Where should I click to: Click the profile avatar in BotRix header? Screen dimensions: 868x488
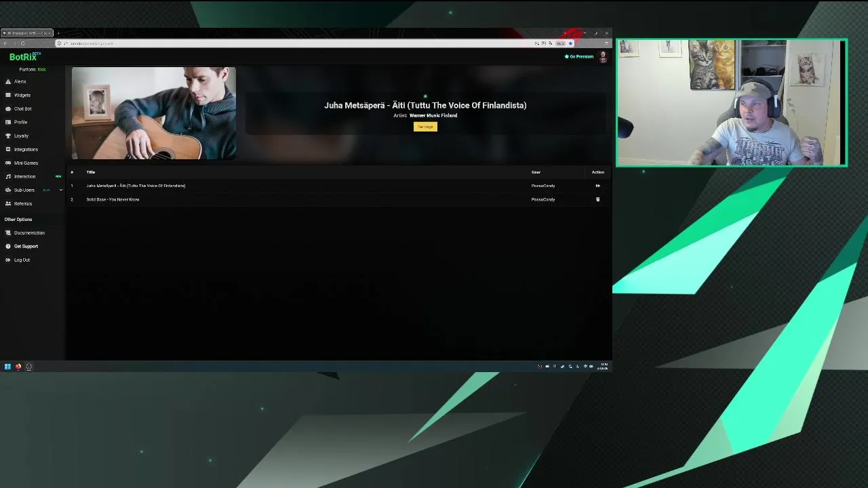point(603,57)
